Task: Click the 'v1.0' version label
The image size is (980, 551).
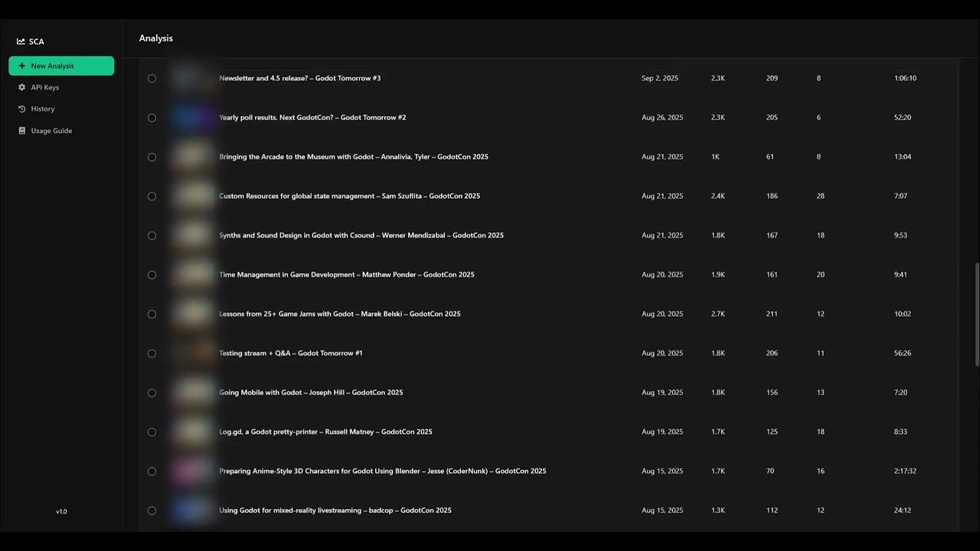Action: 61,511
